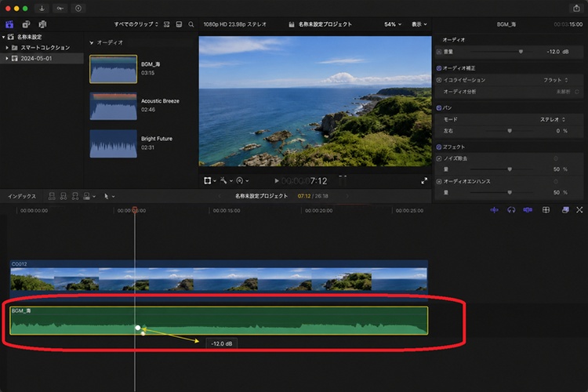Click the -12.0 dB volume value field

[x=557, y=52]
